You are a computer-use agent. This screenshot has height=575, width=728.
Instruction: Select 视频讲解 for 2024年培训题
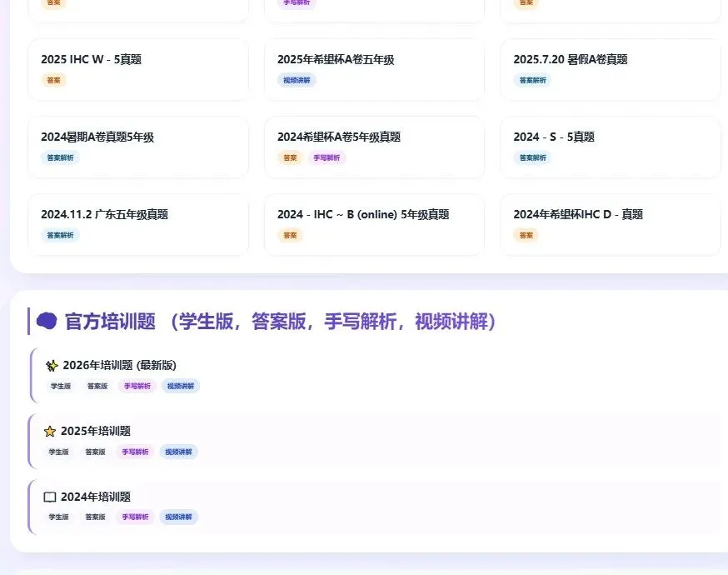pyautogui.click(x=179, y=517)
